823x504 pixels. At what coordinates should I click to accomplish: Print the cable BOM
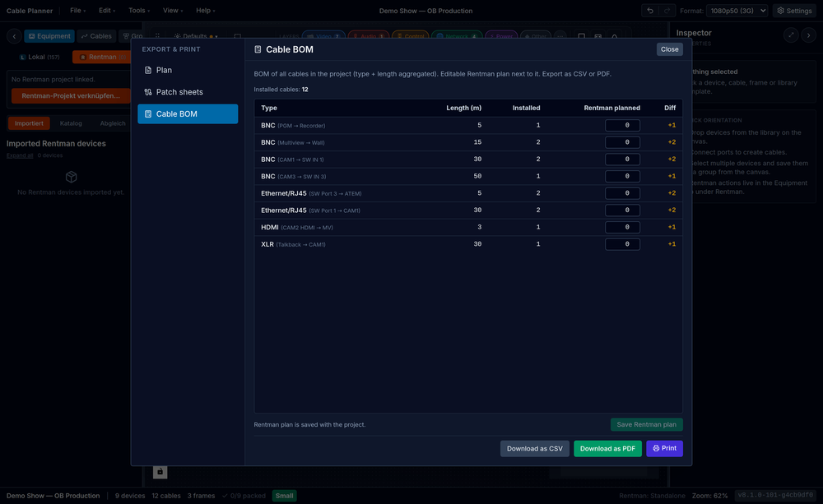(664, 448)
